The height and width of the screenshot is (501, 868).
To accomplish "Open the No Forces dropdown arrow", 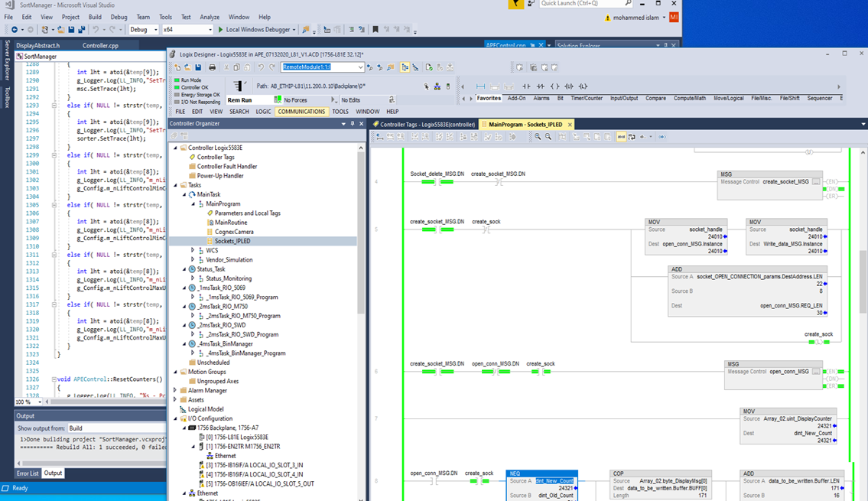I will [x=333, y=99].
